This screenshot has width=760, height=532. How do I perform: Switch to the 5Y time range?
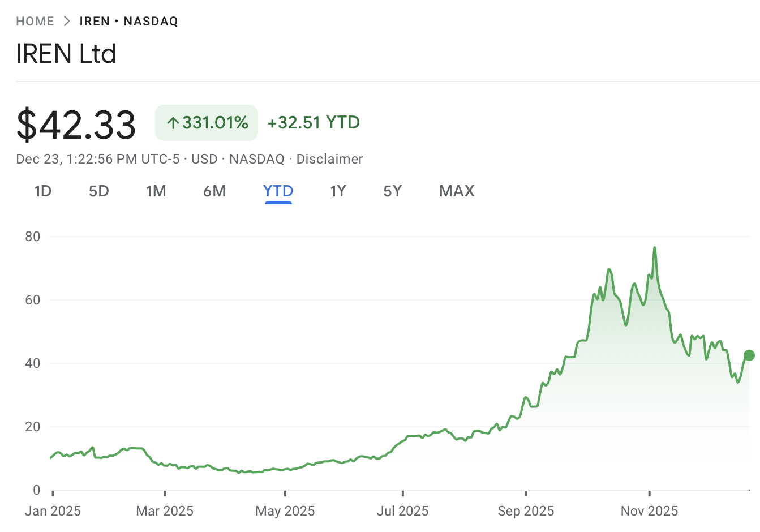pyautogui.click(x=393, y=191)
